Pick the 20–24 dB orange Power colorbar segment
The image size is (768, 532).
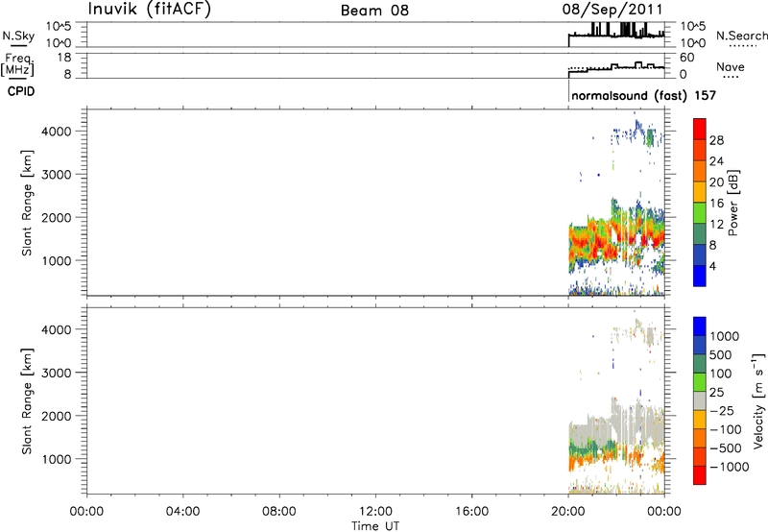point(700,171)
